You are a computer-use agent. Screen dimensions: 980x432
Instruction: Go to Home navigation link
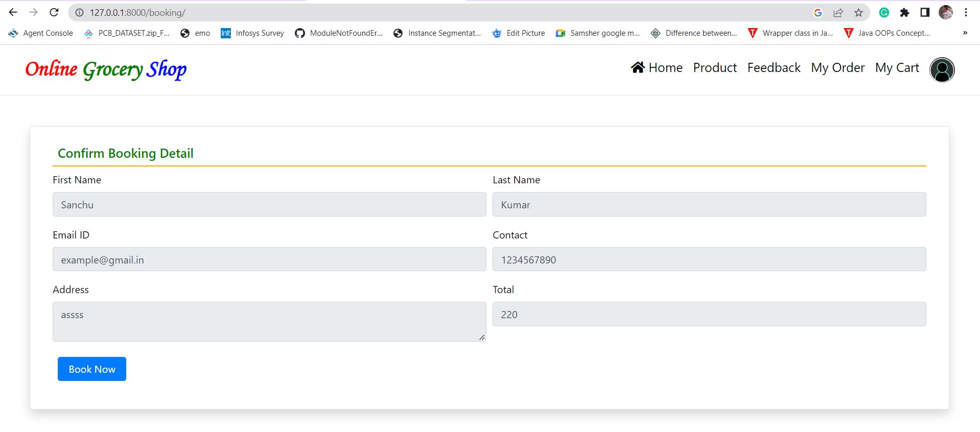pos(657,67)
